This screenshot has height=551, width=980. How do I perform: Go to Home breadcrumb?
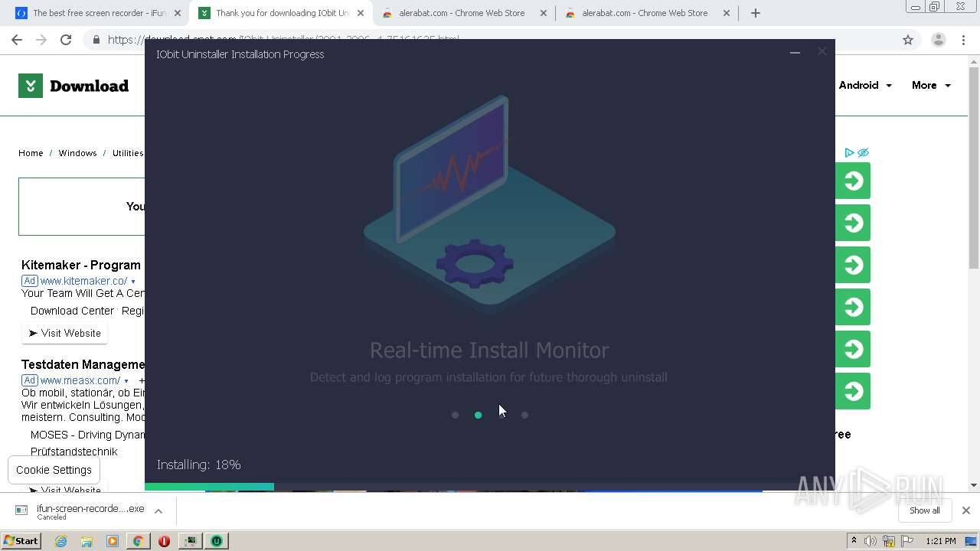click(31, 153)
